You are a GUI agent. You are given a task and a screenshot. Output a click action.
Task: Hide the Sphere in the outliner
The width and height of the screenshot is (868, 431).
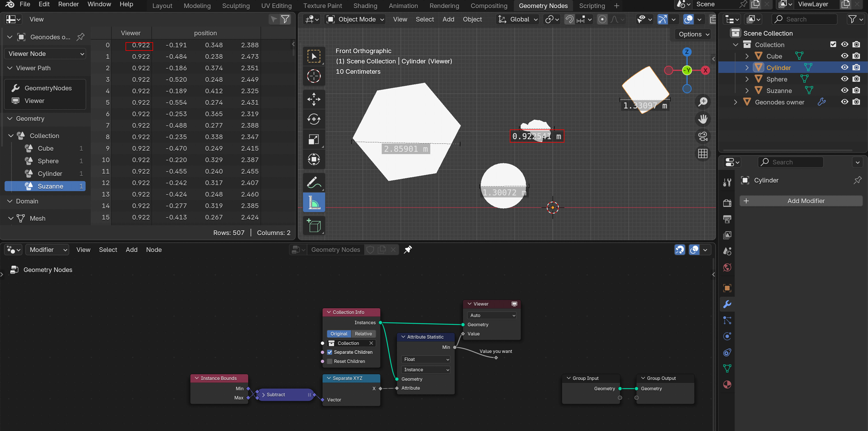click(844, 79)
